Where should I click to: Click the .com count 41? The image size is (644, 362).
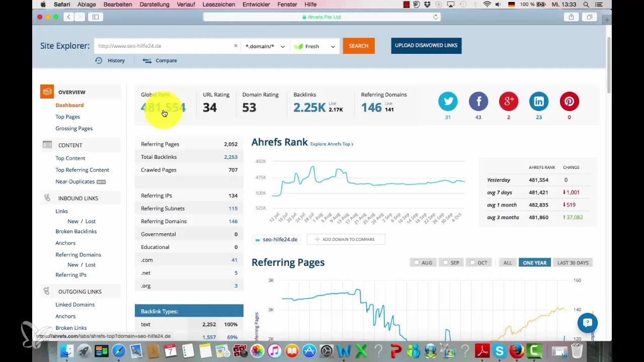(234, 260)
